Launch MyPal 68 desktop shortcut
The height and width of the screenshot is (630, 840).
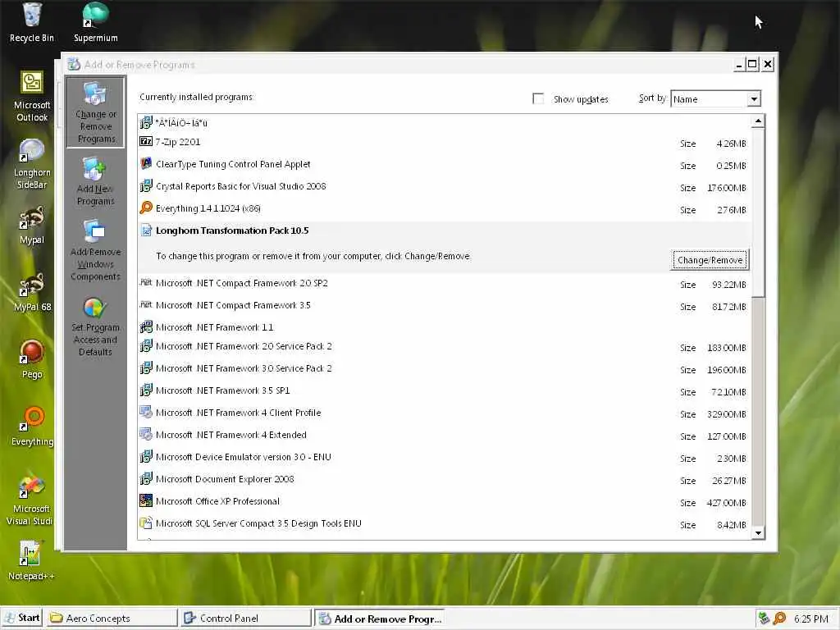(x=32, y=293)
